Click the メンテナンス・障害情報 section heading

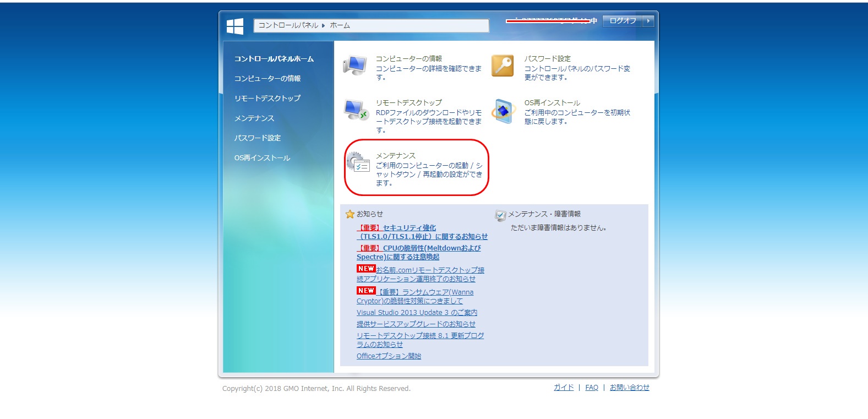(544, 214)
